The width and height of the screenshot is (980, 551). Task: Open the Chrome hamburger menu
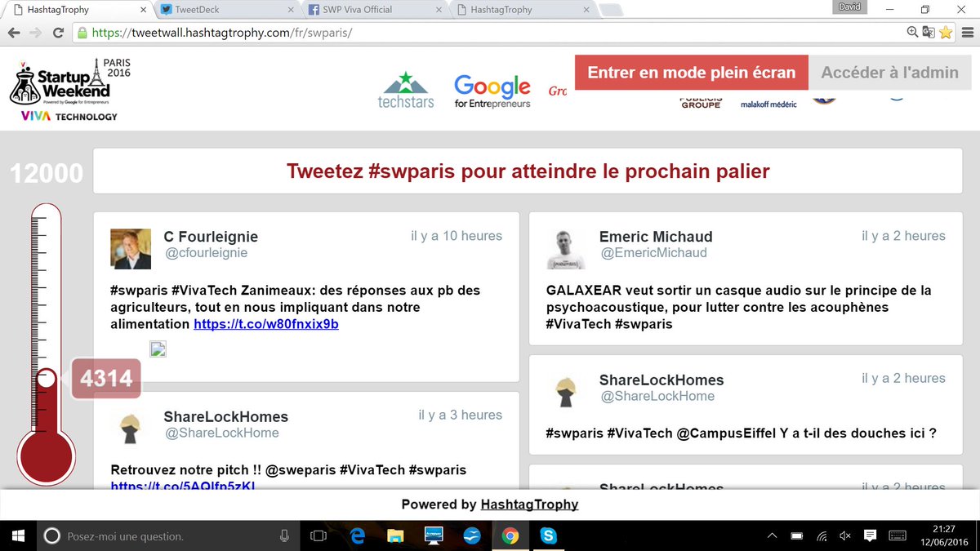coord(967,33)
